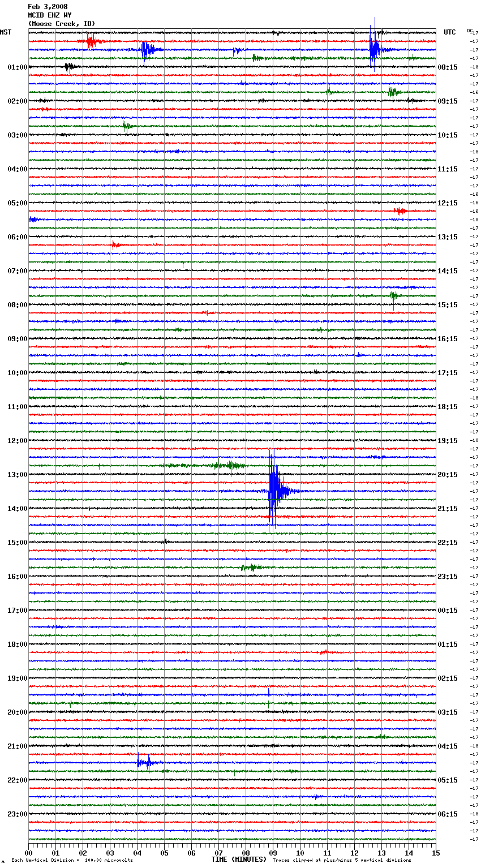Screen dimensions: 481x868
Task: Click the date text "Feb 3,2008"
Action: coord(48,7)
